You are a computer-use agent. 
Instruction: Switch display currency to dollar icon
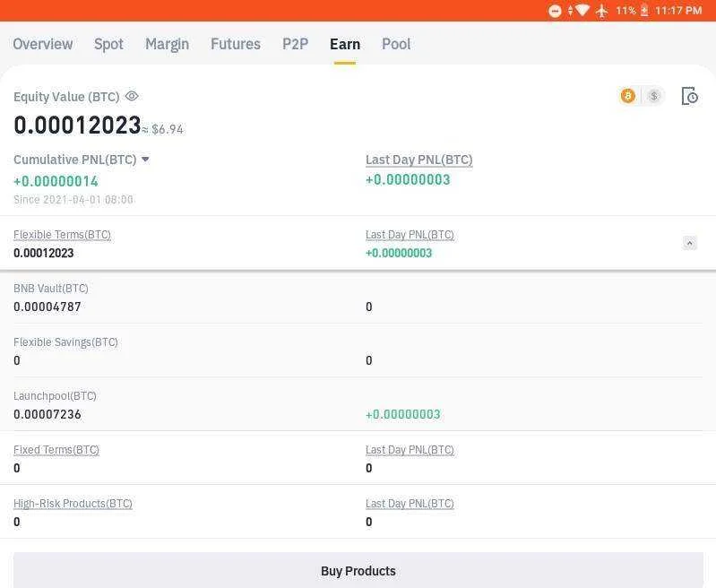[x=654, y=96]
